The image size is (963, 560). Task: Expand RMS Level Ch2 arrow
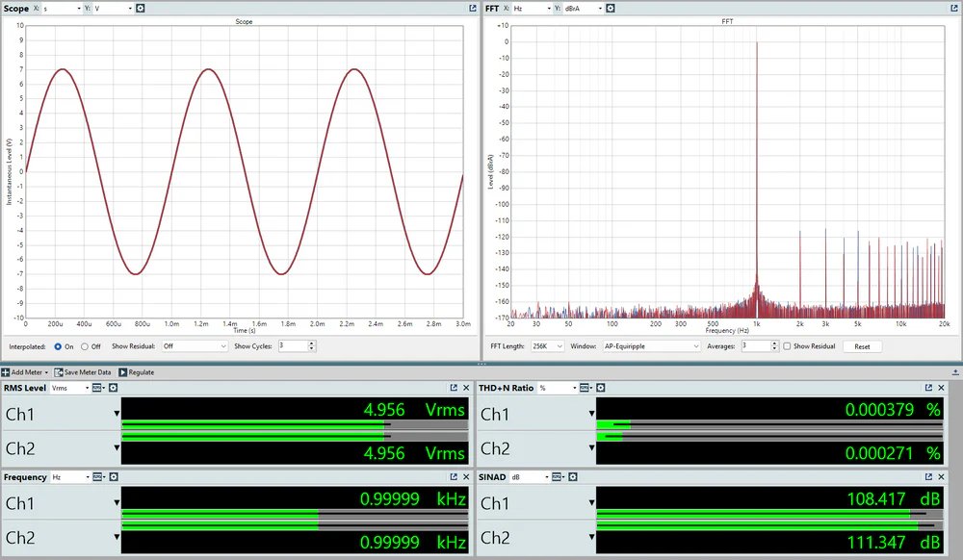[117, 447]
